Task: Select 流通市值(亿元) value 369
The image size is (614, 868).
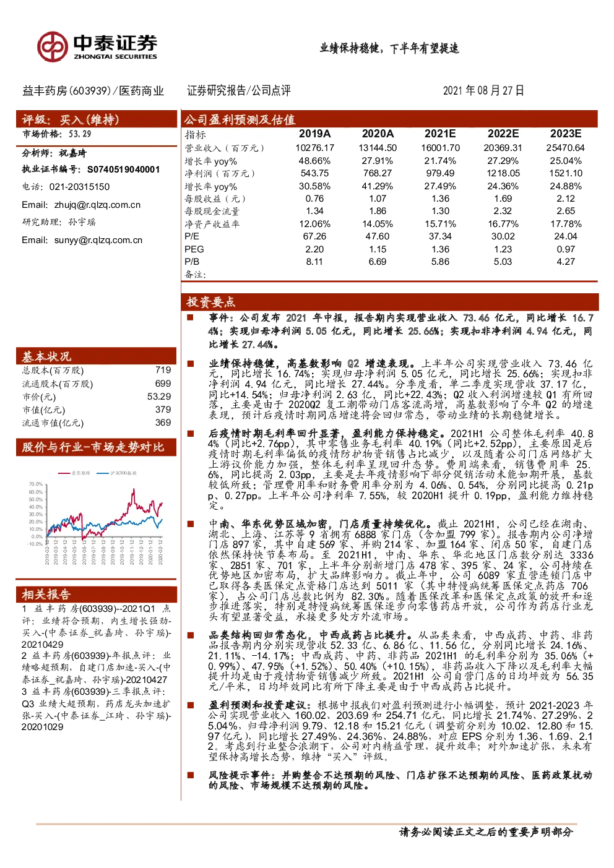Action: [x=163, y=423]
